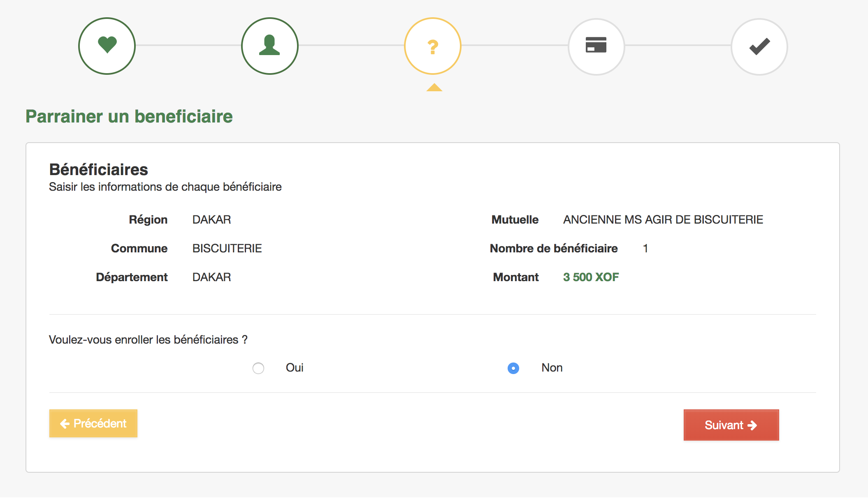Click the Bénéficiaires section title
Viewport: 868px width, 499px height.
point(98,169)
